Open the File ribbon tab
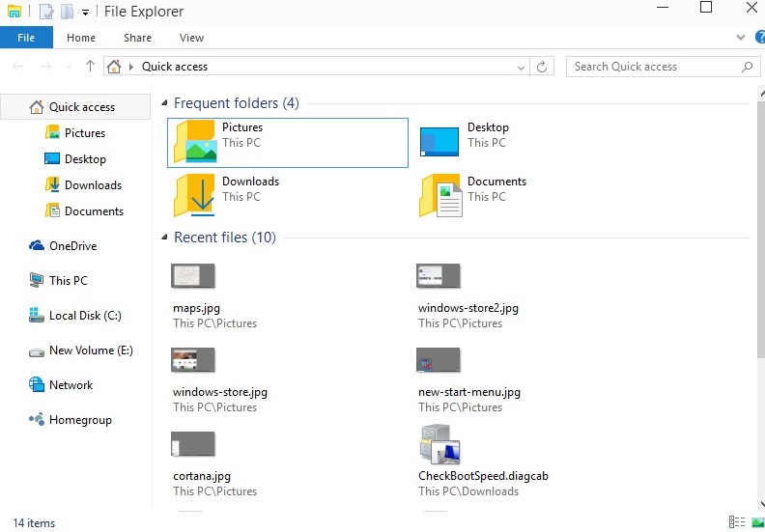 coord(26,38)
